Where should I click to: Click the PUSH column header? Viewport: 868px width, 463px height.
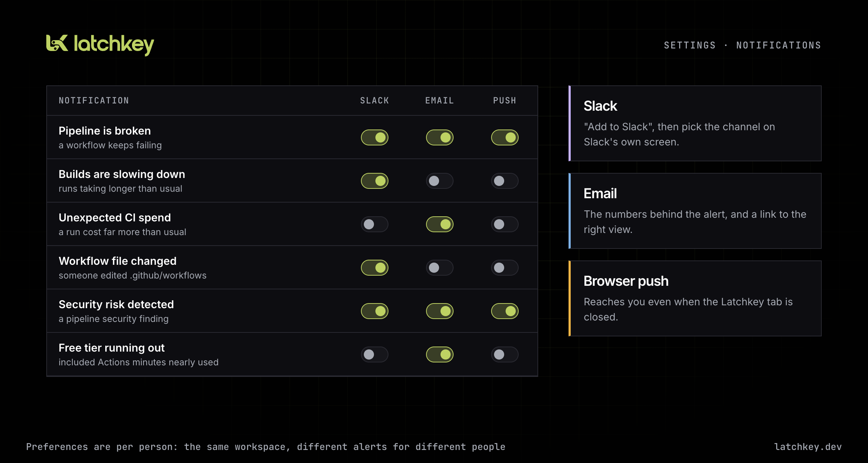click(x=505, y=101)
